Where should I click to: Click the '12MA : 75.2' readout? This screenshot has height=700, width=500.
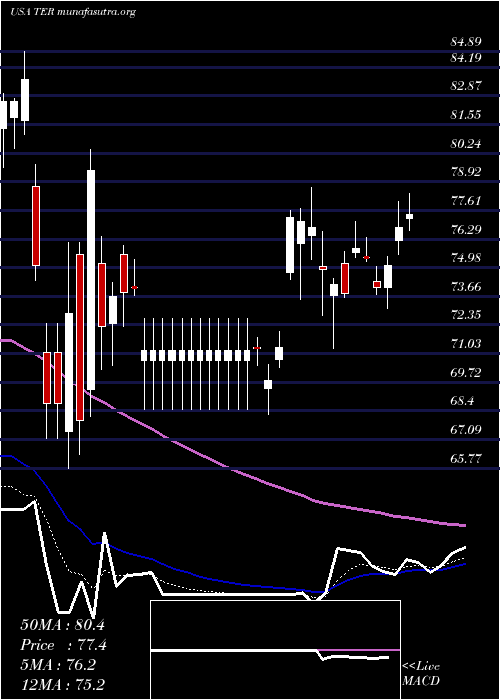[62, 684]
